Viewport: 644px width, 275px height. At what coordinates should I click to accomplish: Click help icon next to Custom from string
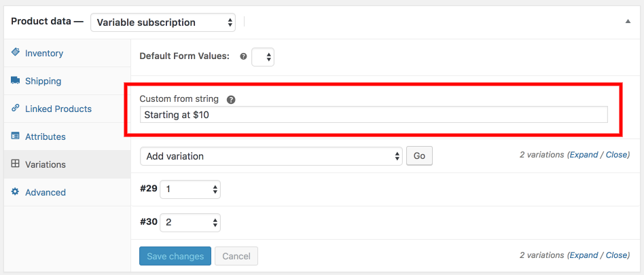[x=231, y=99]
